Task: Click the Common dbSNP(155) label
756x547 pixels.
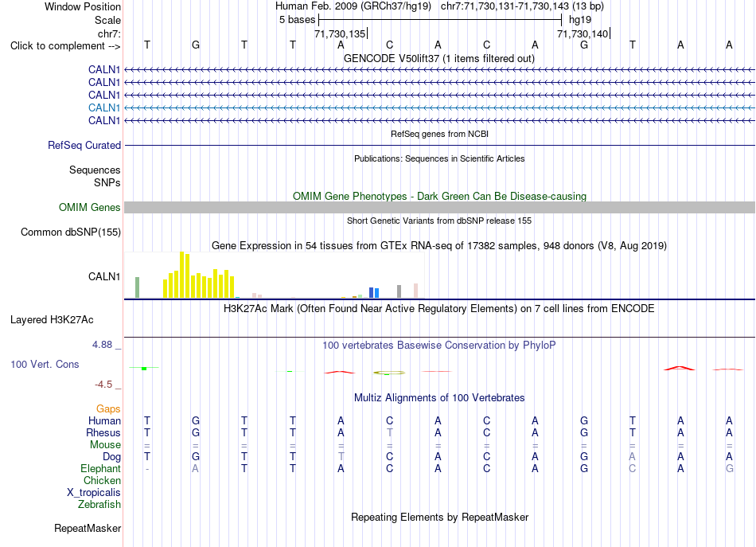Action: pyautogui.click(x=70, y=232)
